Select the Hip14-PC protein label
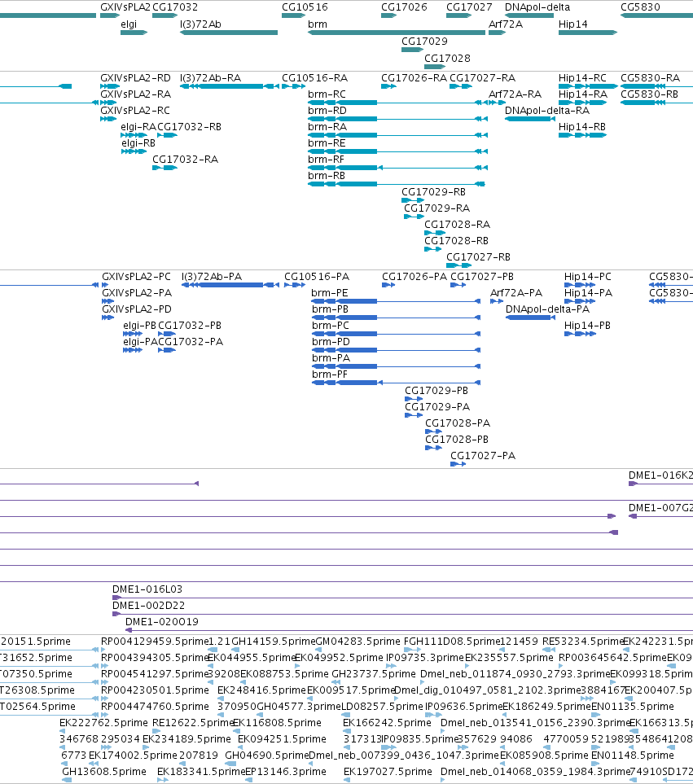693x784 pixels. [x=588, y=277]
